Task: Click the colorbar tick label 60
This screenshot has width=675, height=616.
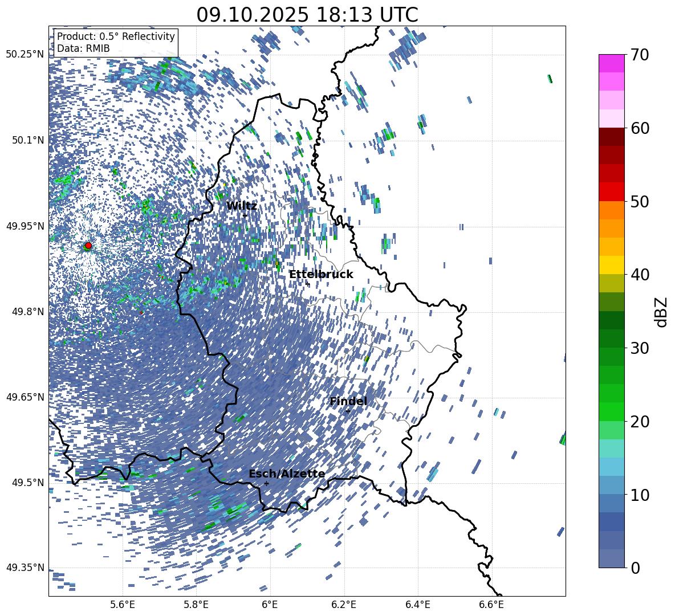Action: coord(640,128)
